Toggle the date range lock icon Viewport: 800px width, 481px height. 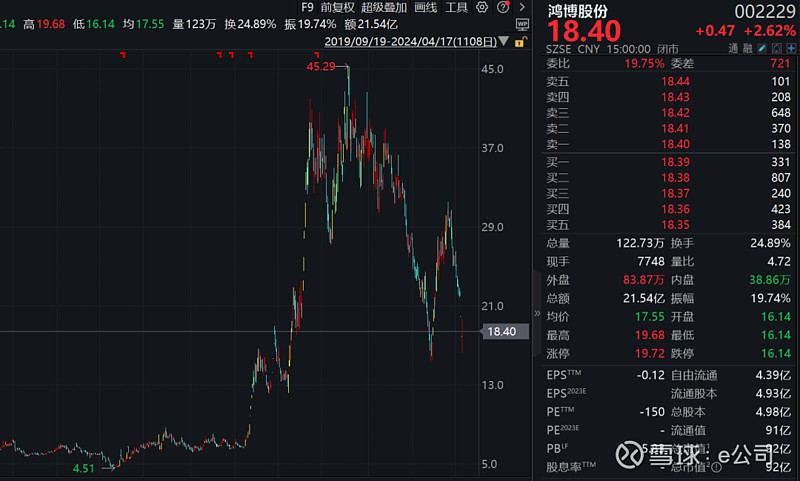click(520, 41)
